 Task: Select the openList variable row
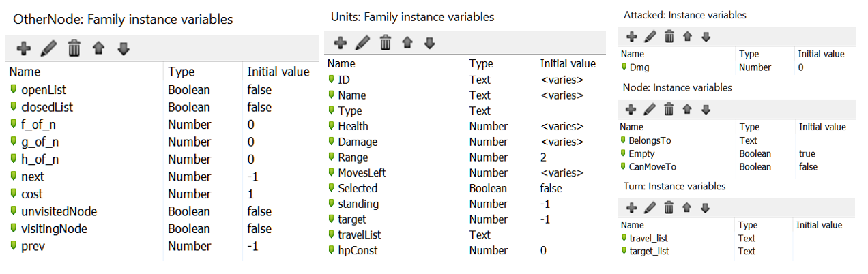162,89
